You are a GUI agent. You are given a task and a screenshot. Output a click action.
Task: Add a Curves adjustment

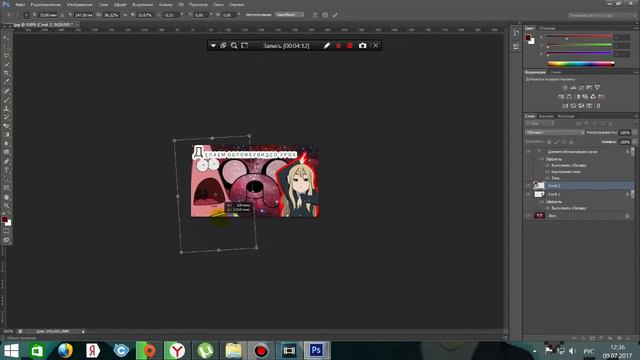coord(581,87)
